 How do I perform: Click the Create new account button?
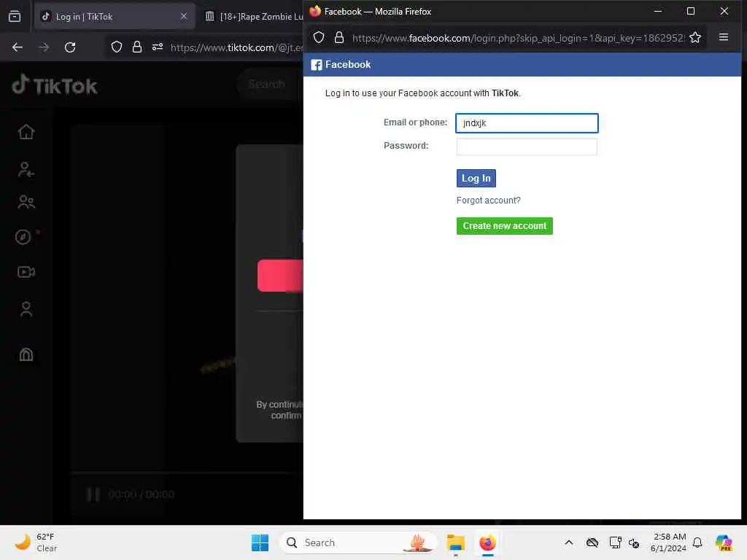tap(505, 226)
